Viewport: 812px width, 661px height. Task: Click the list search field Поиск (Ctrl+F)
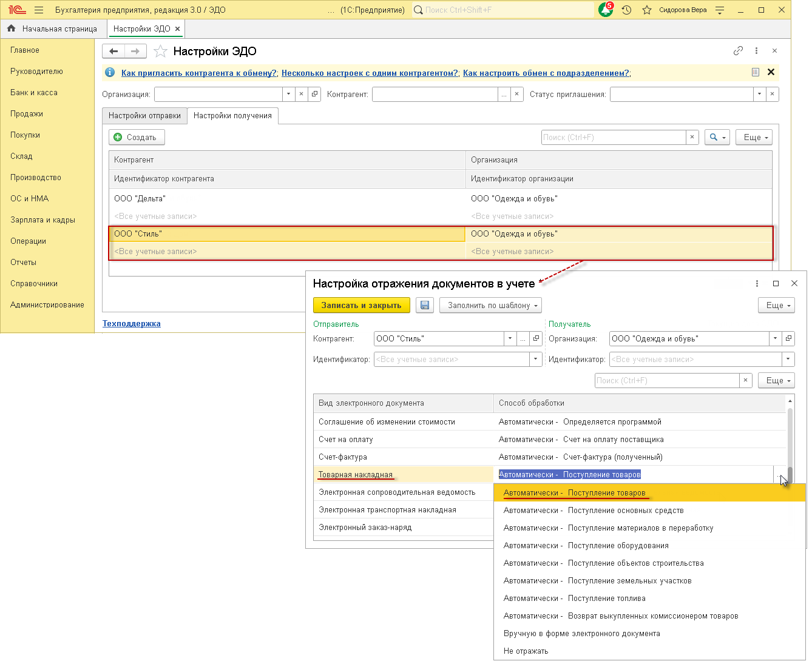pyautogui.click(x=614, y=137)
